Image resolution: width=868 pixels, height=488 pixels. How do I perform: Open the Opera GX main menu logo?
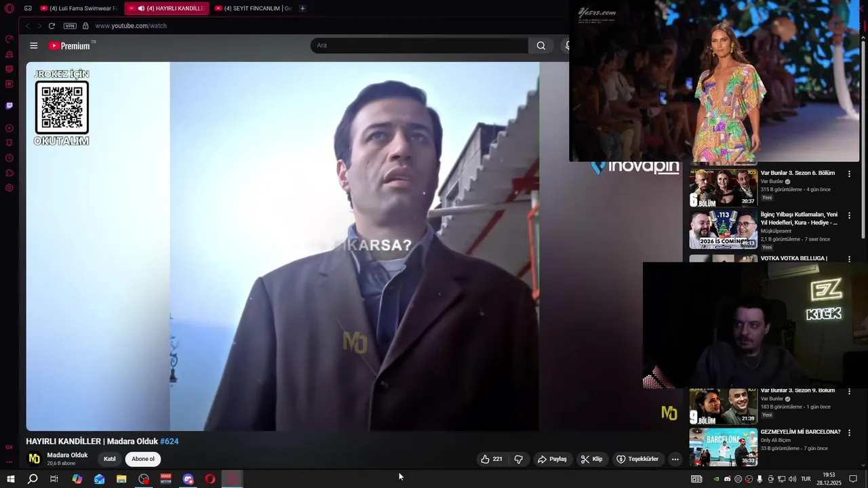coord(9,9)
